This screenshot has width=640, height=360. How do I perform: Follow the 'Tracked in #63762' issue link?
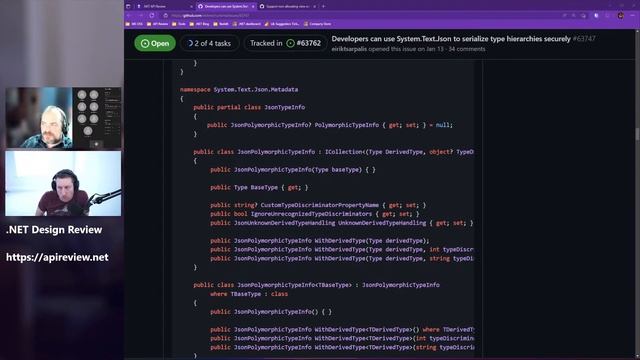click(x=285, y=43)
